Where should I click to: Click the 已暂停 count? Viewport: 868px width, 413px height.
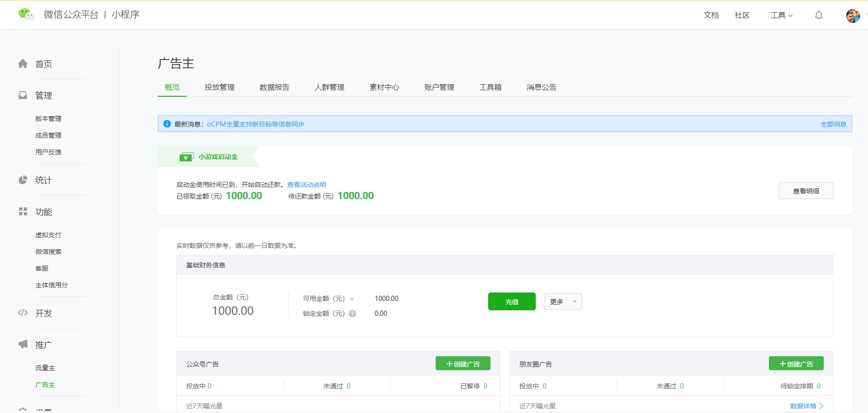point(485,386)
